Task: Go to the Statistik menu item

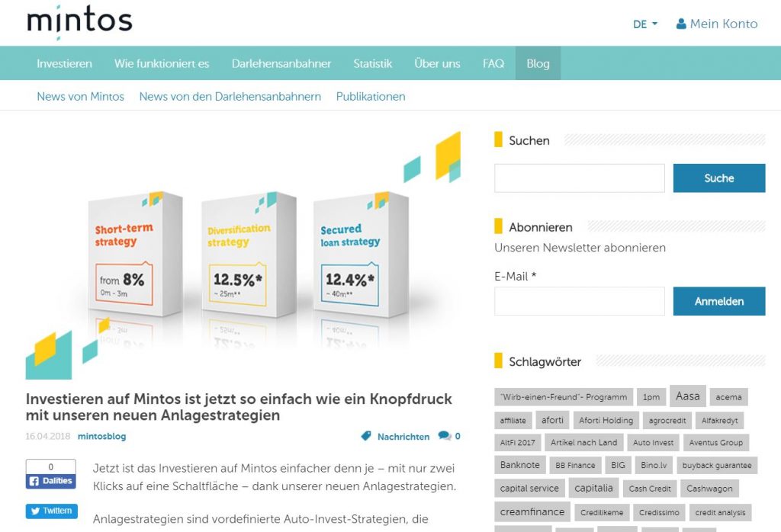Action: (x=372, y=63)
